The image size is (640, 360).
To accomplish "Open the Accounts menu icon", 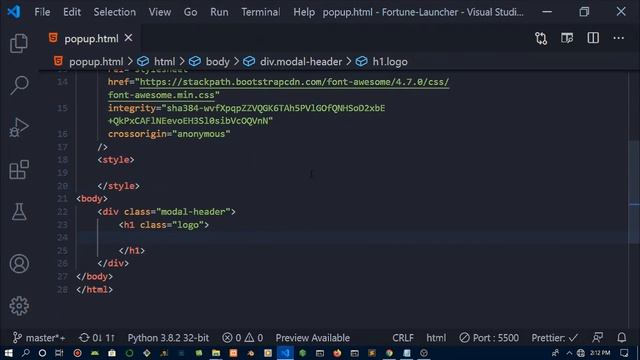I will tap(19, 264).
